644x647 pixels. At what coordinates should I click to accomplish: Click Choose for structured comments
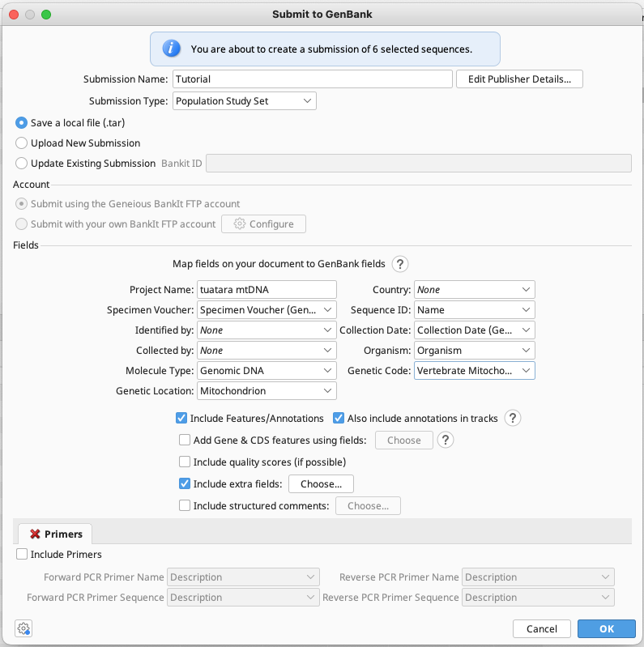click(x=368, y=506)
